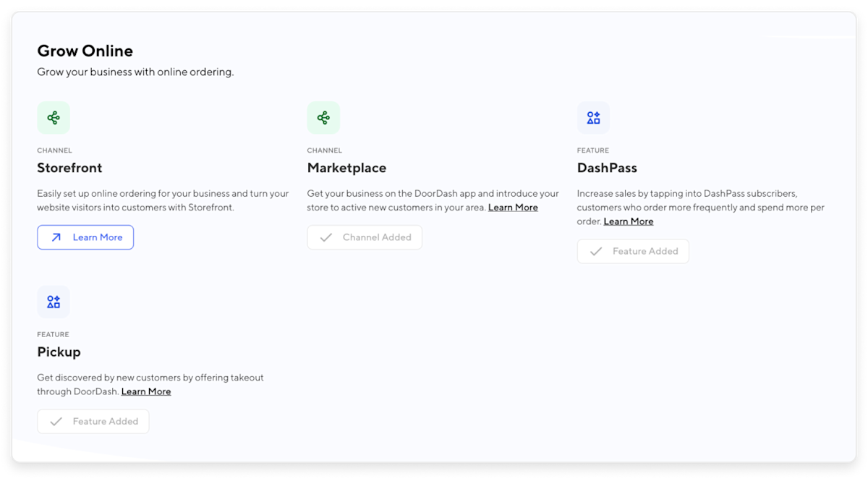
Task: Click the CHANNEL label above Storefront
Action: point(55,150)
